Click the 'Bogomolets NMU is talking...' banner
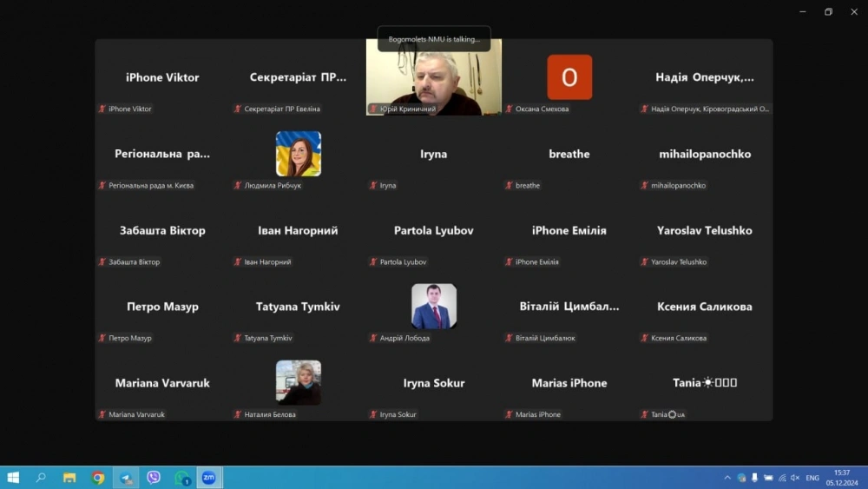Screen dimensions: 868x489 (434, 39)
